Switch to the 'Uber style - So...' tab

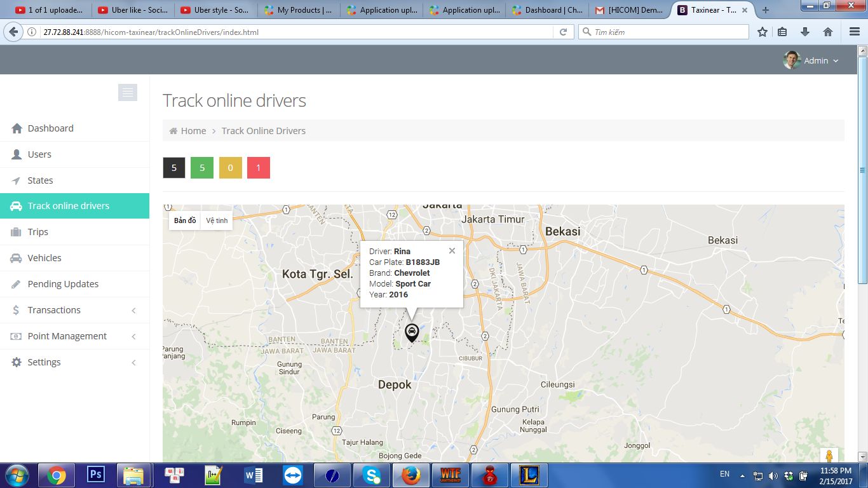tap(215, 10)
